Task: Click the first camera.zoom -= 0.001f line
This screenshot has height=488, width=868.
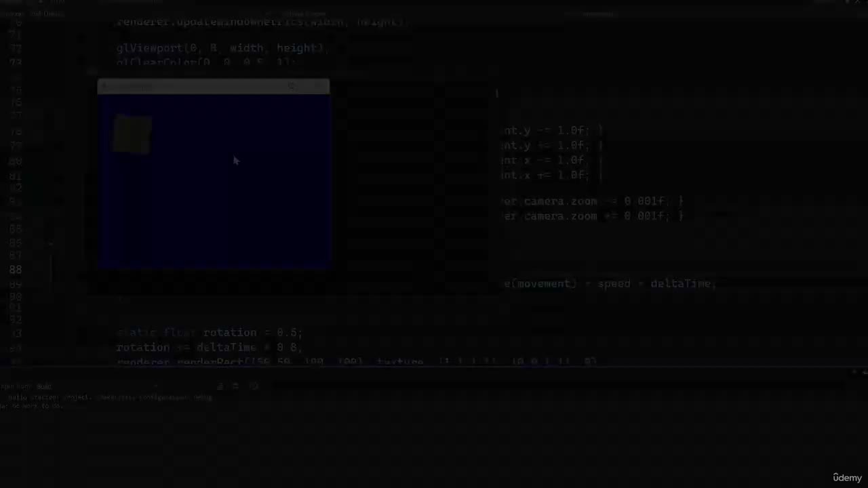Action: pyautogui.click(x=592, y=201)
